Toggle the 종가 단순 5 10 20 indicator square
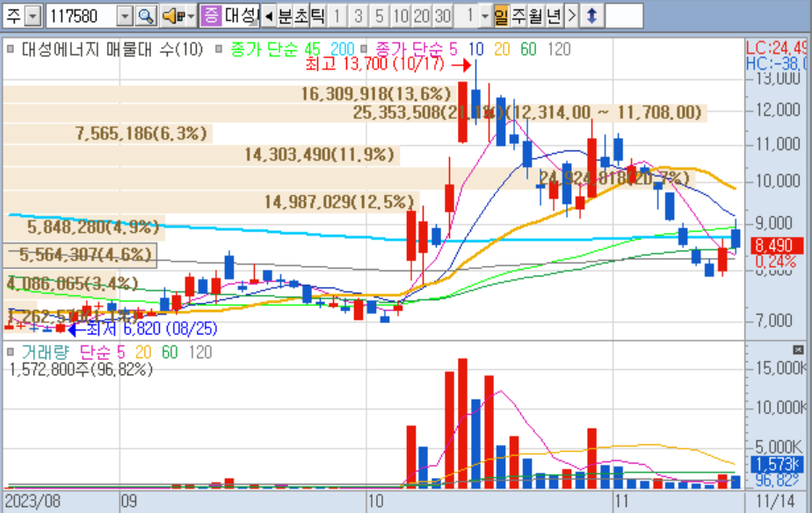Viewport: 812px width, 513px height. tap(364, 49)
